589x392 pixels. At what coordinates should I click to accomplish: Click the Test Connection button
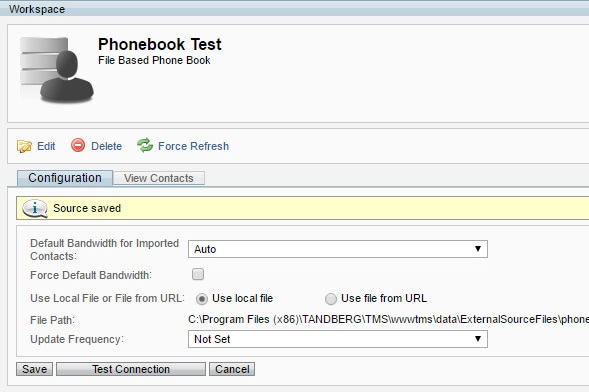[x=131, y=369]
